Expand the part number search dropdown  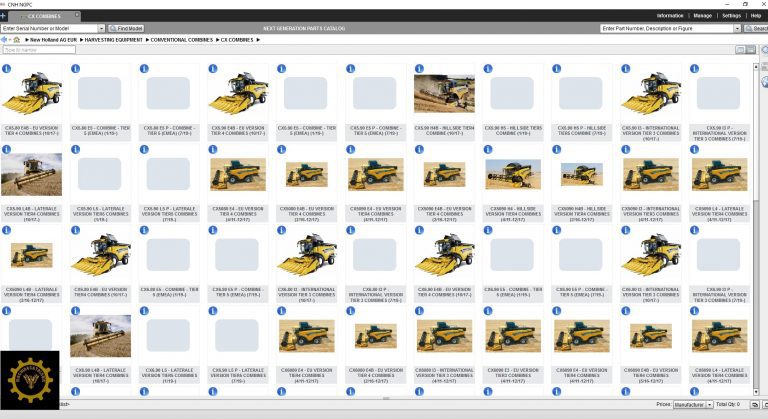(x=737, y=28)
